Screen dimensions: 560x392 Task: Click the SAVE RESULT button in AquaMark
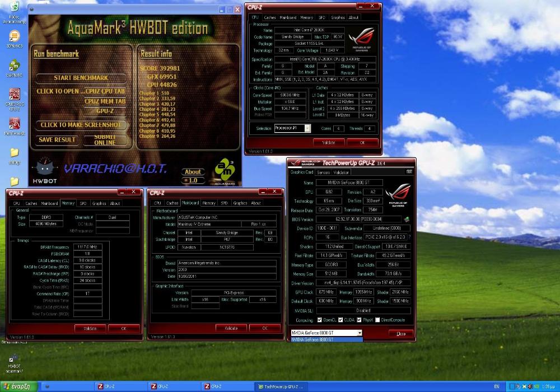pyautogui.click(x=57, y=139)
